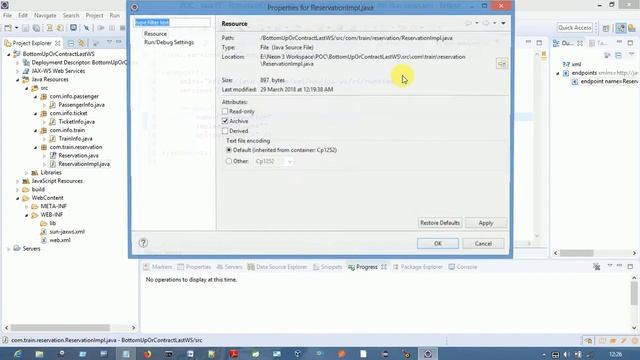
Task: Open Project Explorer view menu triangle
Action: [109, 42]
